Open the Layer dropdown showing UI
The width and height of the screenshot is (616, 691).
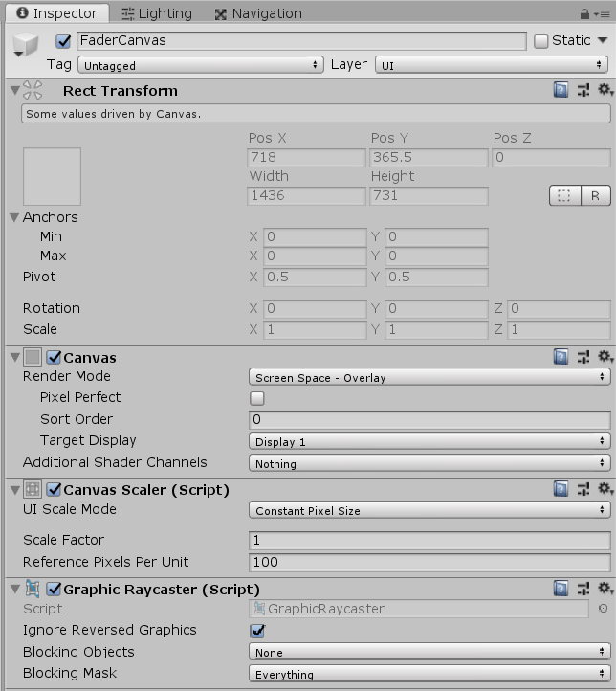point(492,65)
